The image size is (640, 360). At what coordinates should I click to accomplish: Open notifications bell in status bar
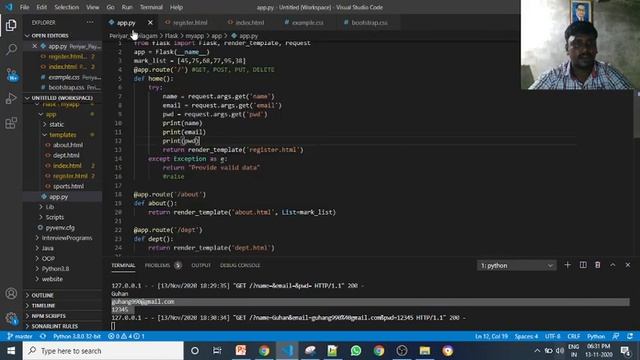tap(630, 336)
